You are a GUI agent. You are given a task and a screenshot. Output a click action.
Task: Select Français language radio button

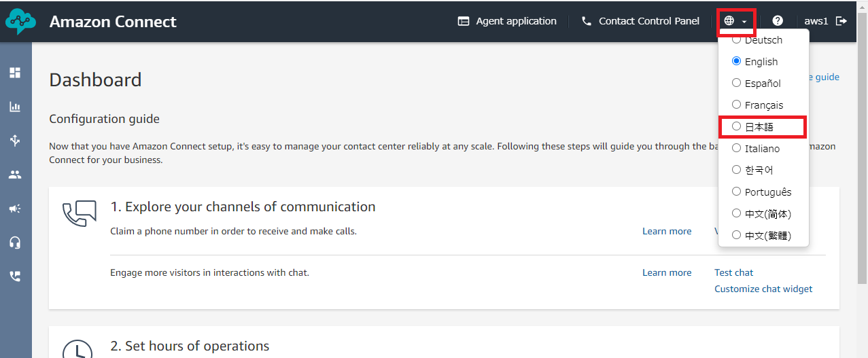(736, 105)
